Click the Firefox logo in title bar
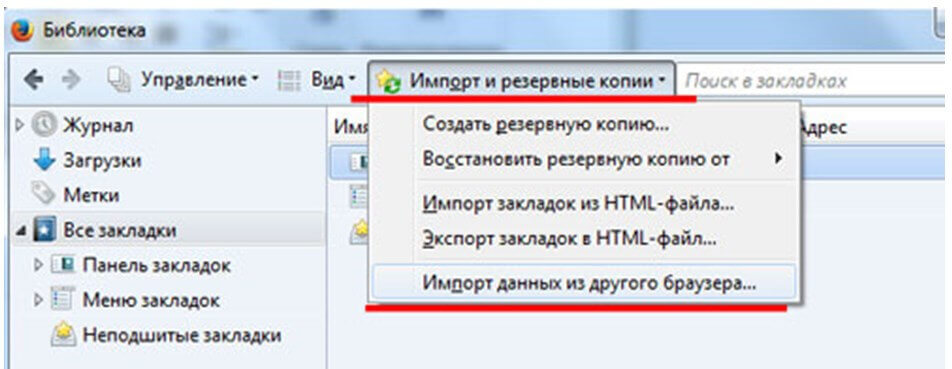Image resolution: width=952 pixels, height=369 pixels. pyautogui.click(x=22, y=30)
